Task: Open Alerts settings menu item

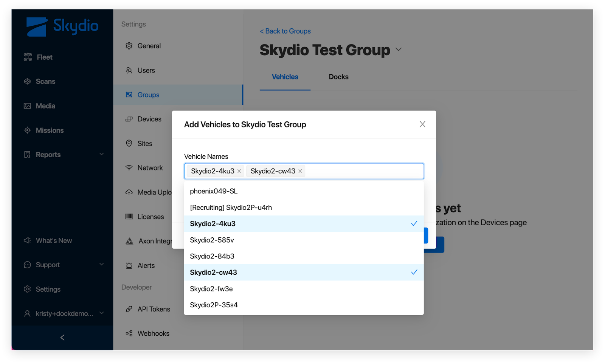Action: (146, 265)
